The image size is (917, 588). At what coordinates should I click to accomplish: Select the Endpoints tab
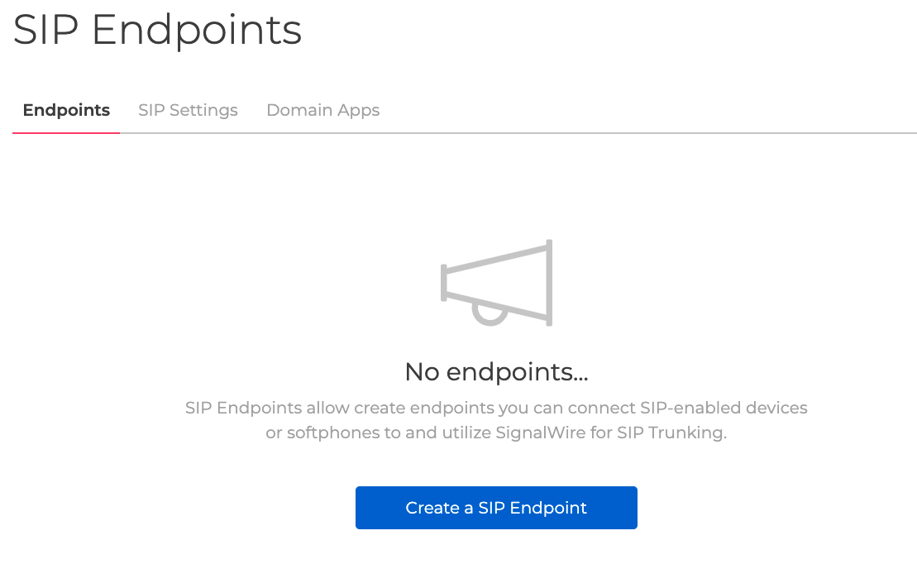click(66, 110)
